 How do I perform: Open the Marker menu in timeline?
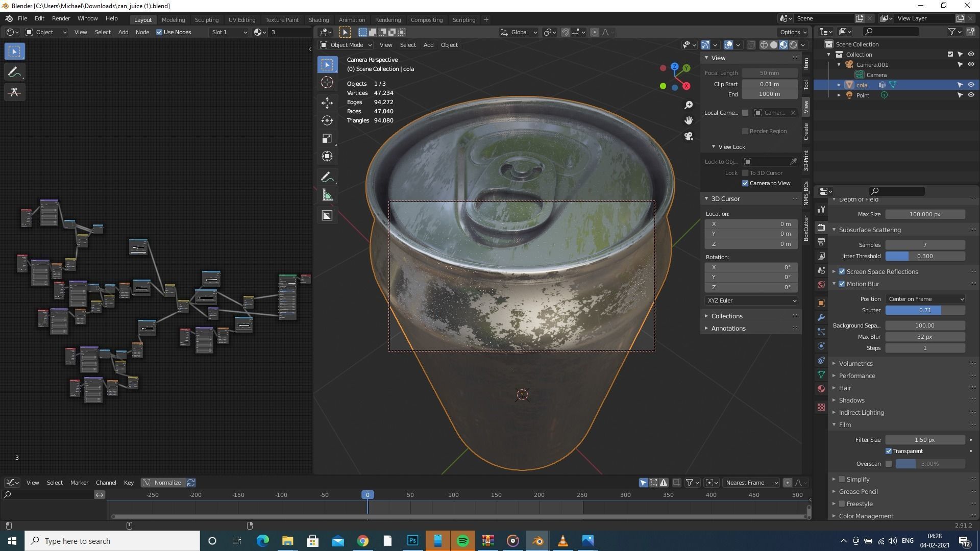[79, 483]
